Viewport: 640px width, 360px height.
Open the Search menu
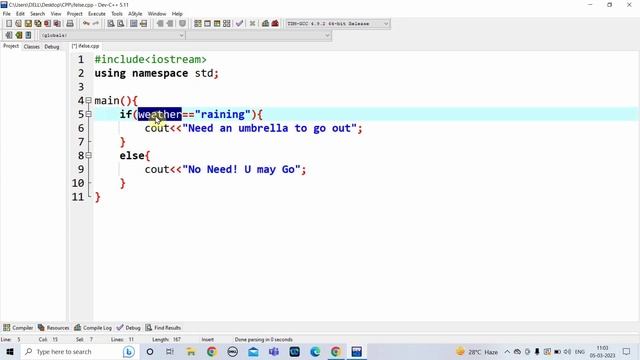click(x=38, y=14)
